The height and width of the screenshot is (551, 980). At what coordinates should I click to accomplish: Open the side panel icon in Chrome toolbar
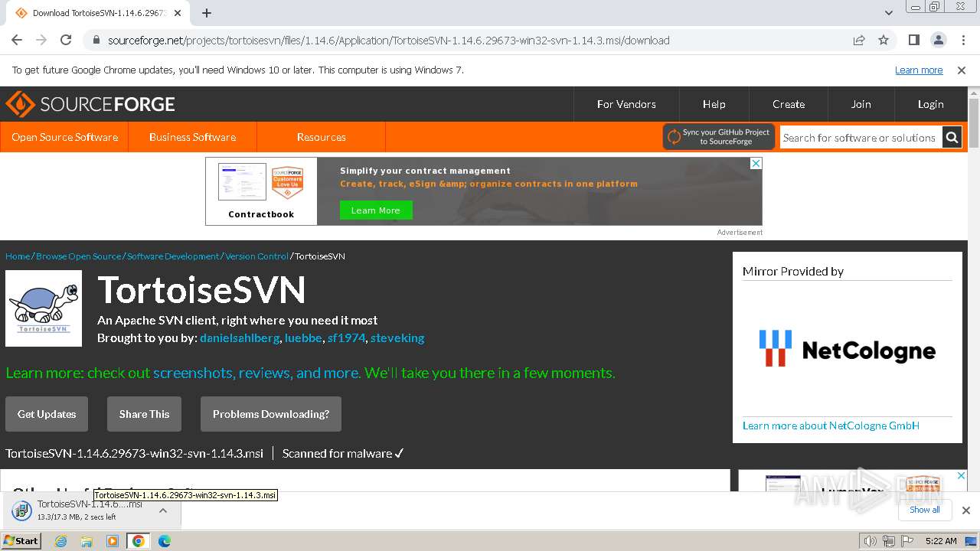coord(913,41)
